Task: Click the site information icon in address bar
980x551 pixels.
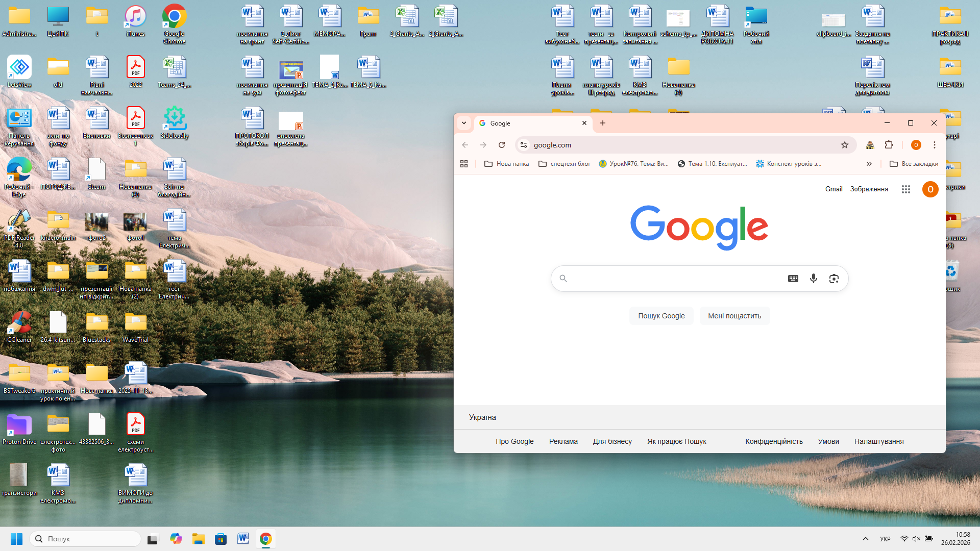Action: [x=524, y=145]
